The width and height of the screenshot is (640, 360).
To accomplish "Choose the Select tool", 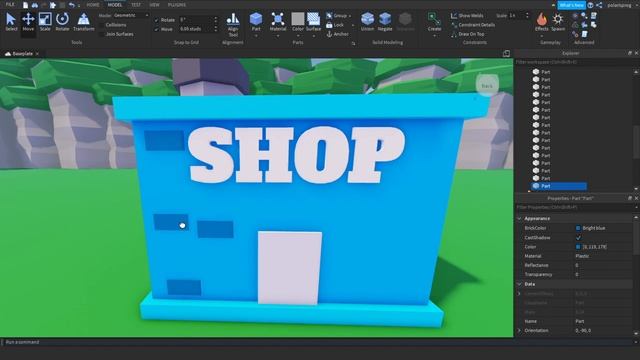I will pyautogui.click(x=11, y=22).
